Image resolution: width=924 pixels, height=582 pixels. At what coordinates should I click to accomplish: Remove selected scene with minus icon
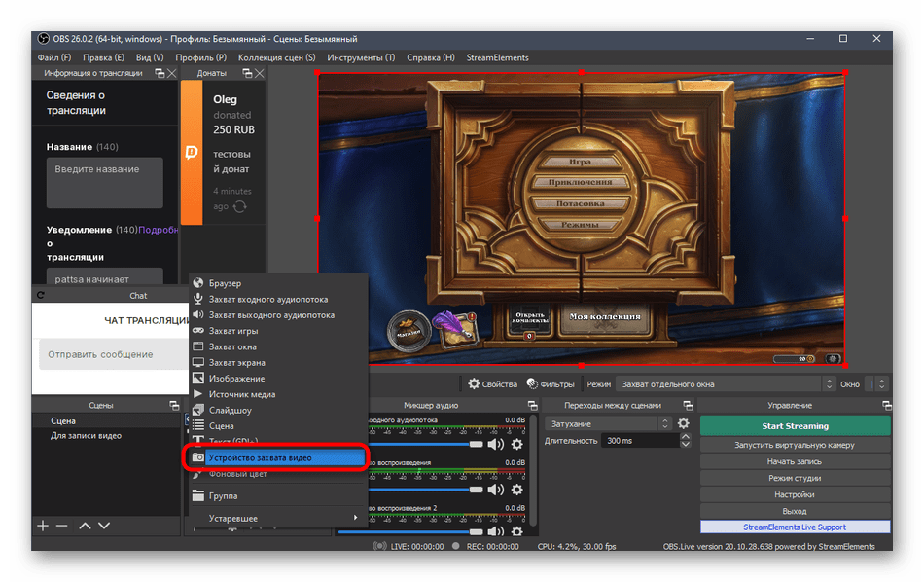[x=62, y=526]
